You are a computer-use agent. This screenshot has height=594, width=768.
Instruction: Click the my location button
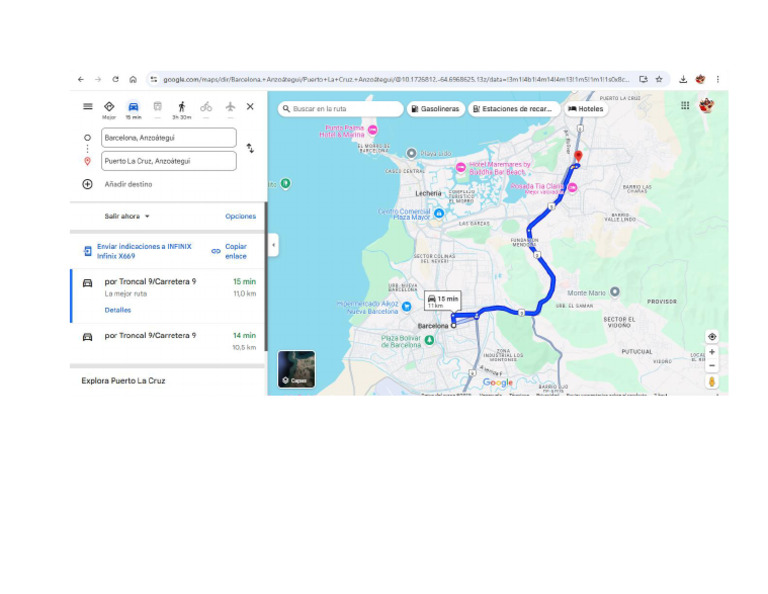[x=712, y=337]
